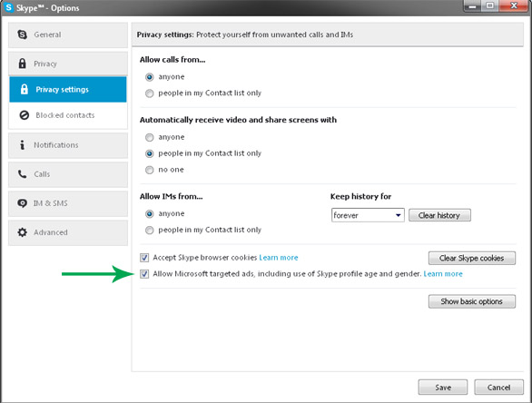Open the Keep history for dropdown
Image resolution: width=532 pixels, height=403 pixels.
click(x=368, y=215)
